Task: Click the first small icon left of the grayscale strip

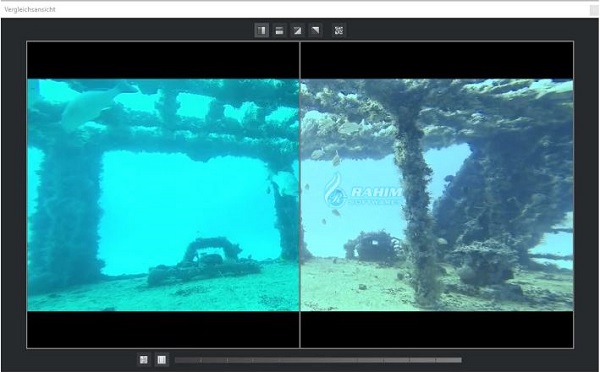Action: [x=143, y=360]
